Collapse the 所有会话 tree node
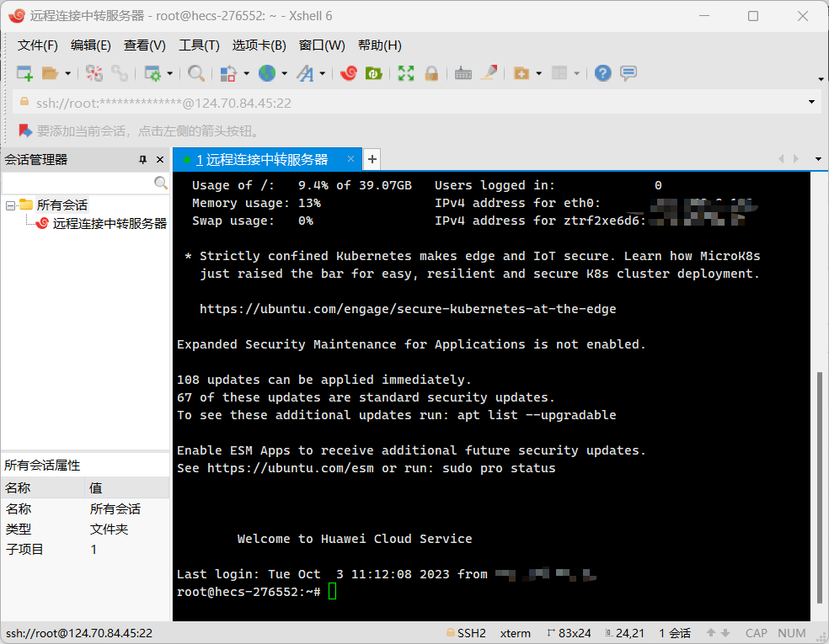 tap(10, 205)
